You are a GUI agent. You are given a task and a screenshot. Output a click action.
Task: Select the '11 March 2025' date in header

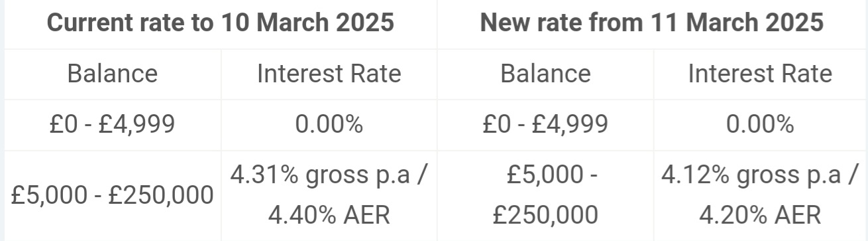point(734,23)
